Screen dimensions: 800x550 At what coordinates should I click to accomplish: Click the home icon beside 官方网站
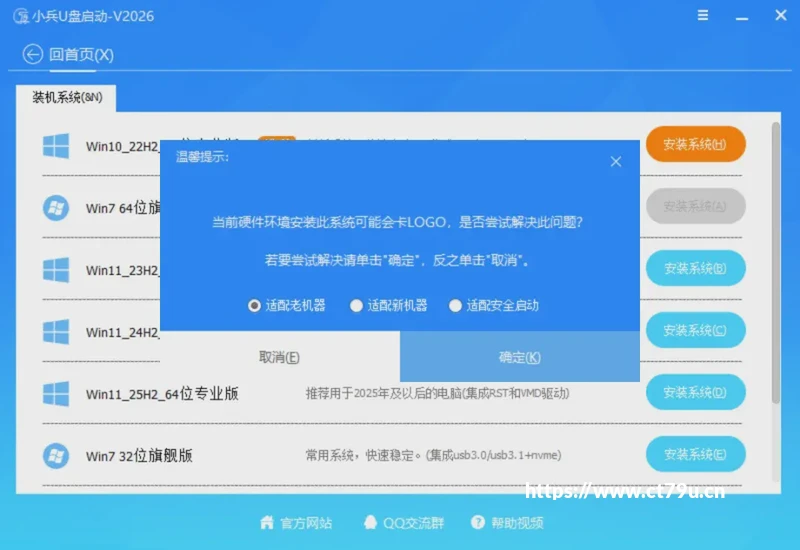tap(267, 522)
